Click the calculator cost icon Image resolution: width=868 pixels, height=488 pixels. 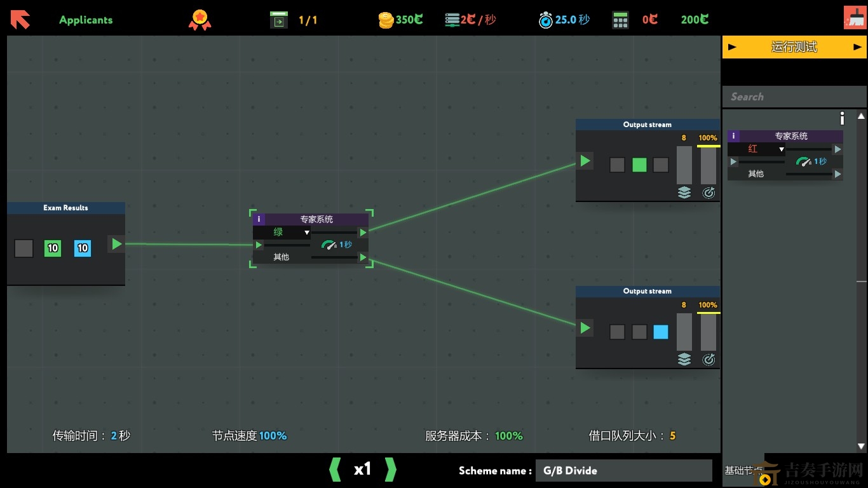click(620, 20)
